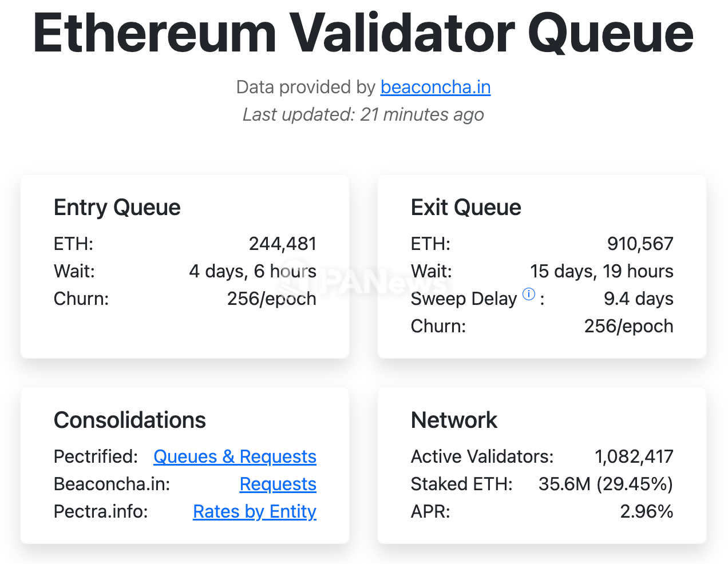
Task: Select the Exit Queue ETH value 910,567
Action: [x=640, y=244]
